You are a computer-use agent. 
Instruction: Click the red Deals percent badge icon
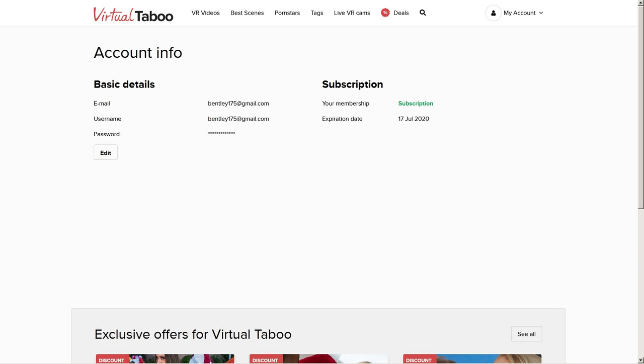click(x=385, y=13)
